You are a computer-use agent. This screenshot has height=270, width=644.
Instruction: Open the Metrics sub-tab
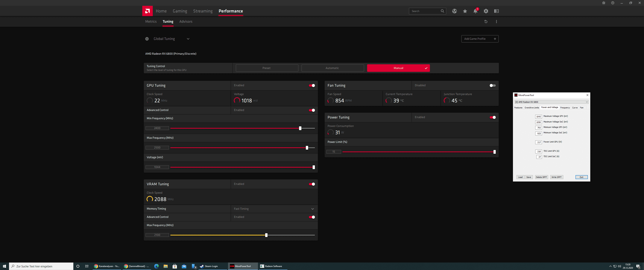coord(151,22)
